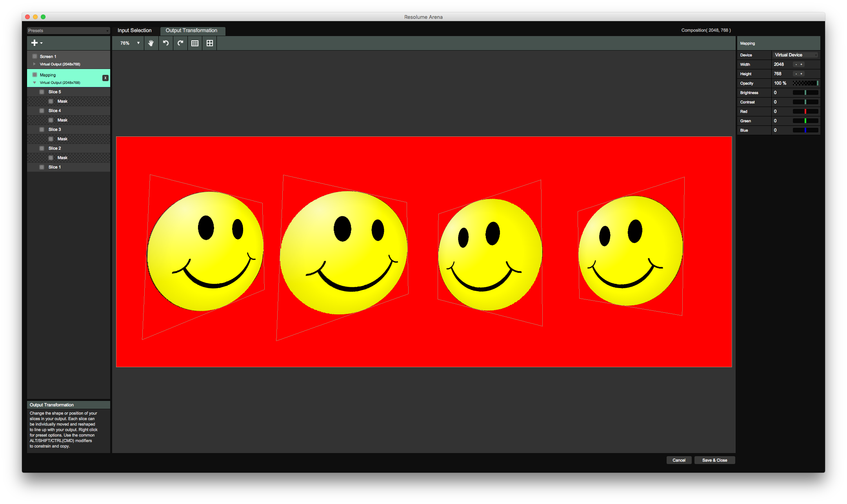Toggle the Screen 1 checkbox

click(35, 56)
